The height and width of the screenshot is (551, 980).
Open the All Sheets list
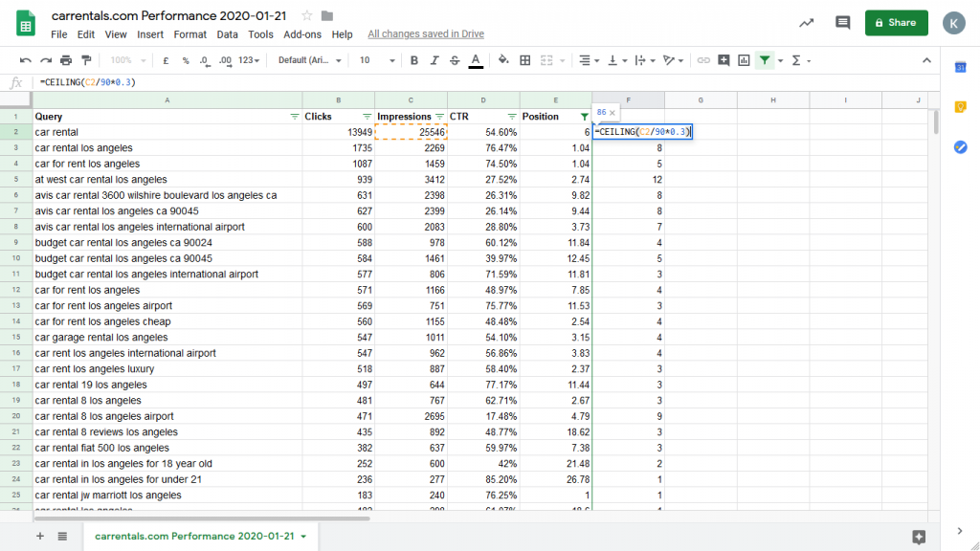pyautogui.click(x=62, y=536)
